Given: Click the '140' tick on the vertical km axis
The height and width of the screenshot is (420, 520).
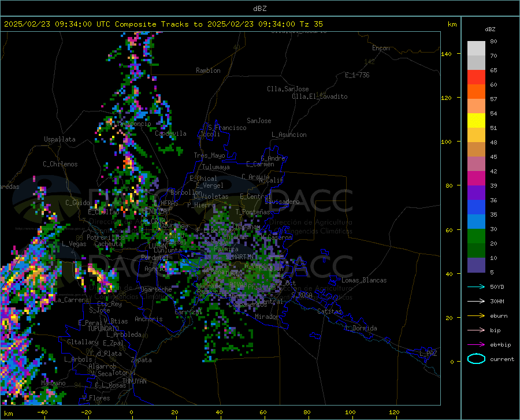Looking at the screenshot, I should click(x=446, y=54).
